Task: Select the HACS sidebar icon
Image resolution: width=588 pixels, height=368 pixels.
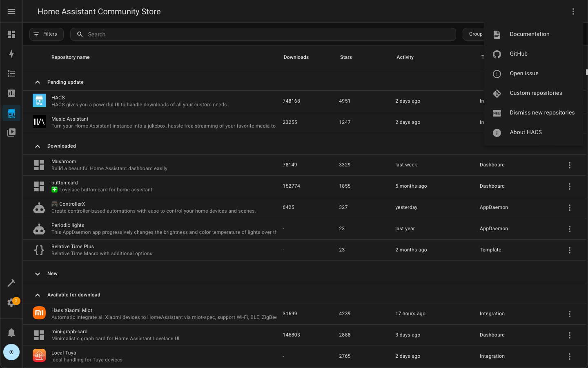Action: click(x=11, y=113)
